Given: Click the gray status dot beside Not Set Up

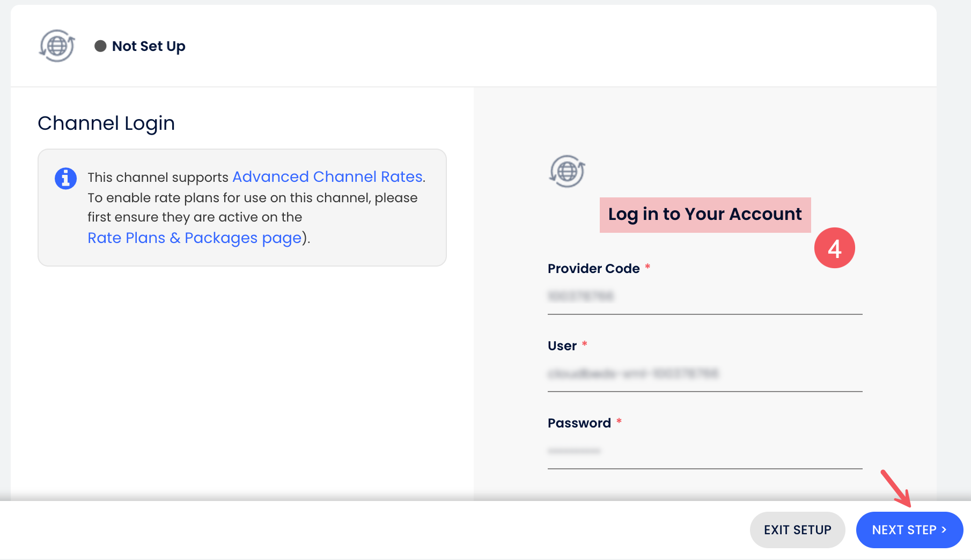Looking at the screenshot, I should [x=100, y=46].
